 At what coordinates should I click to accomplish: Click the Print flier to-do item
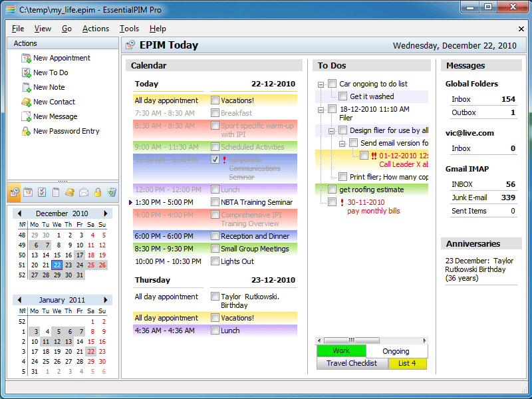click(x=389, y=177)
